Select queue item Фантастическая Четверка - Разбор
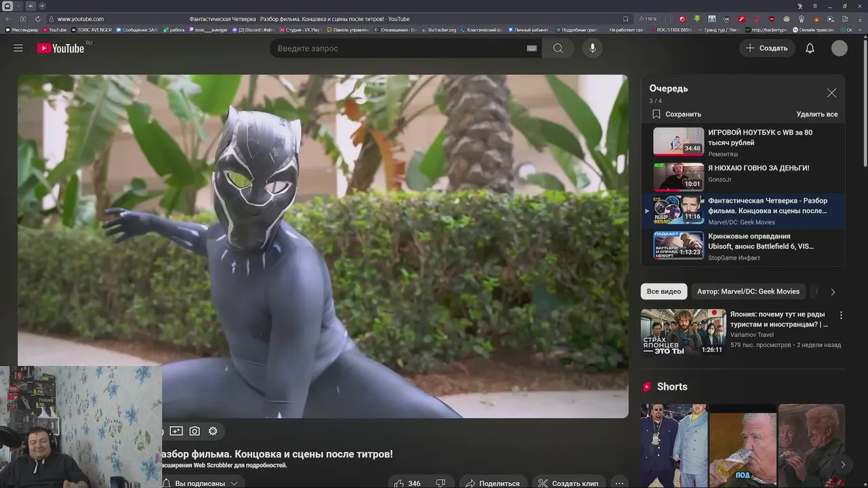 coord(743,211)
